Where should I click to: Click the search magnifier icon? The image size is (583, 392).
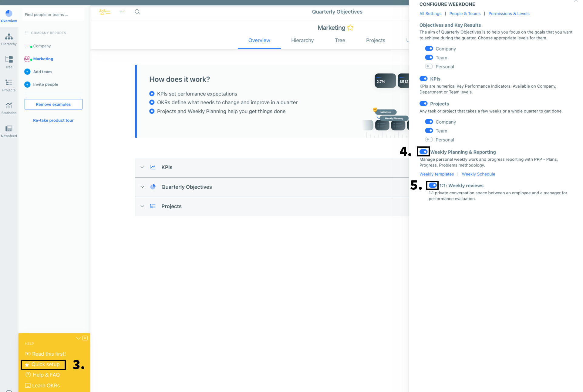137,12
